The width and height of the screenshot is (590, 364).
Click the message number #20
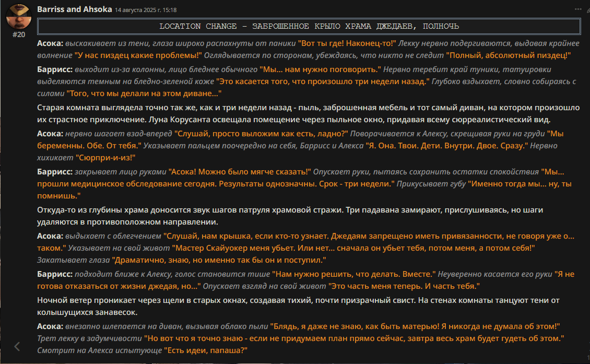pos(19,34)
